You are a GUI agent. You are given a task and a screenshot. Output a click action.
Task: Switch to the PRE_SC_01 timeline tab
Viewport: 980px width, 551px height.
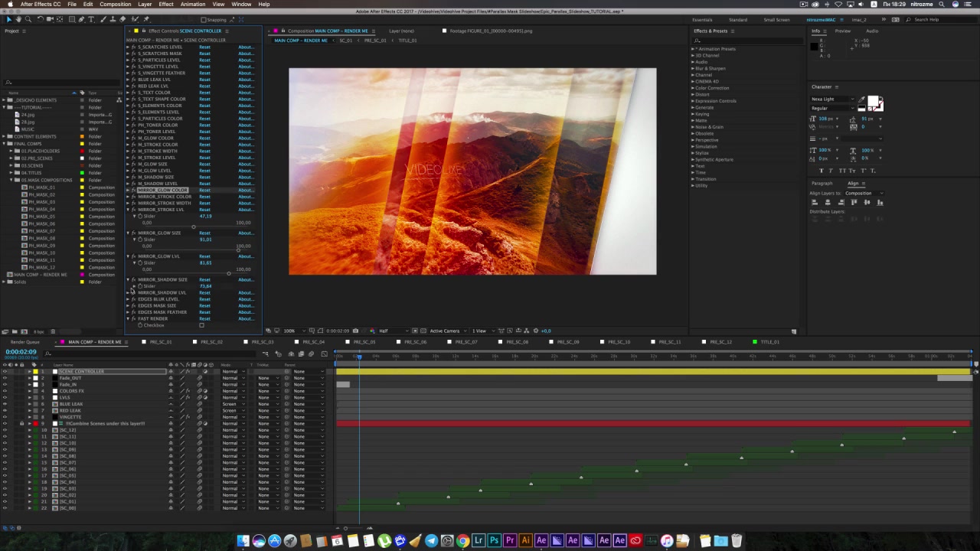click(161, 342)
